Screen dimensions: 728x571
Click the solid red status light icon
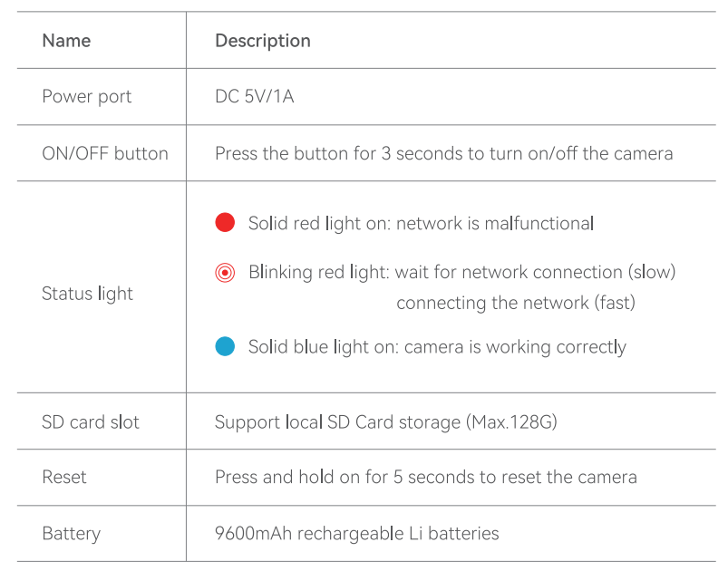(225, 222)
